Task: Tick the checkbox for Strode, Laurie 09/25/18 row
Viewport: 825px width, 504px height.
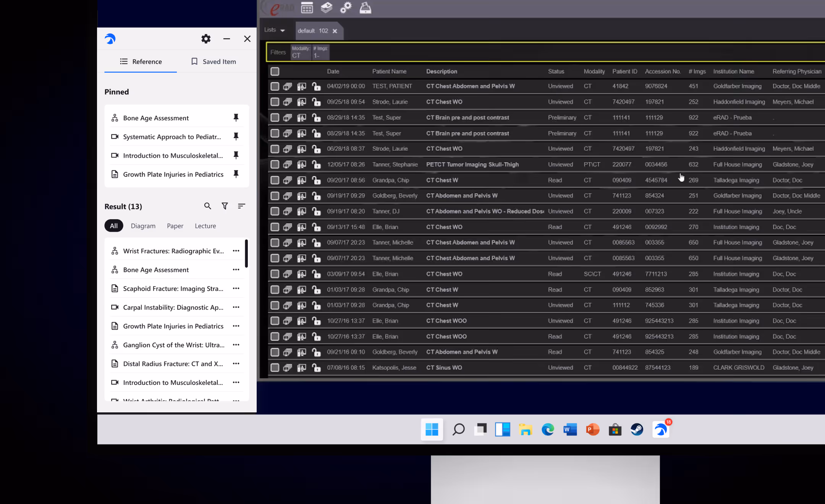Action: tap(275, 102)
